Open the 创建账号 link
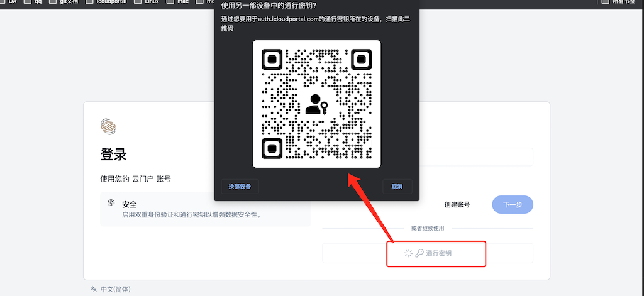 (457, 204)
